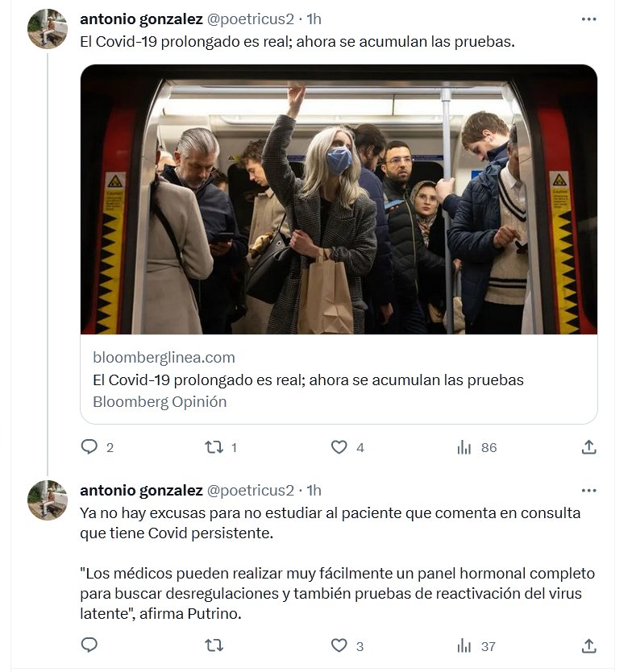Open the subway photo in link card
632x672 pixels.
coord(339,200)
